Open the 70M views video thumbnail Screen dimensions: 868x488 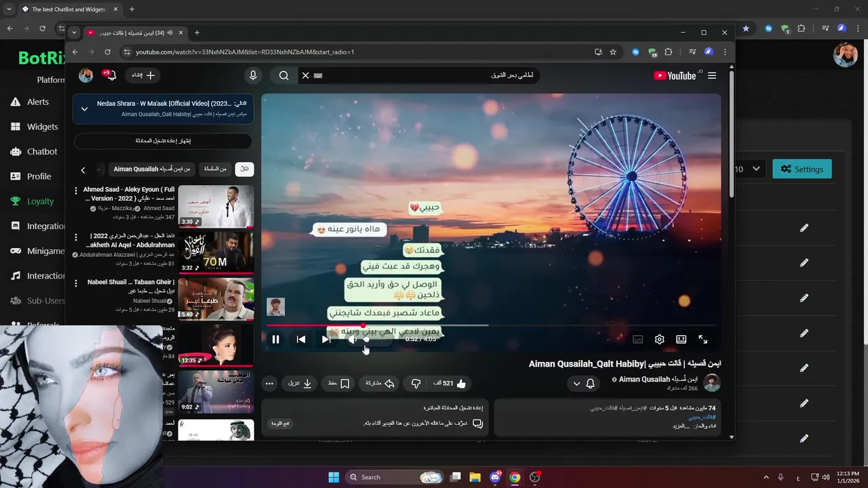coord(216,253)
